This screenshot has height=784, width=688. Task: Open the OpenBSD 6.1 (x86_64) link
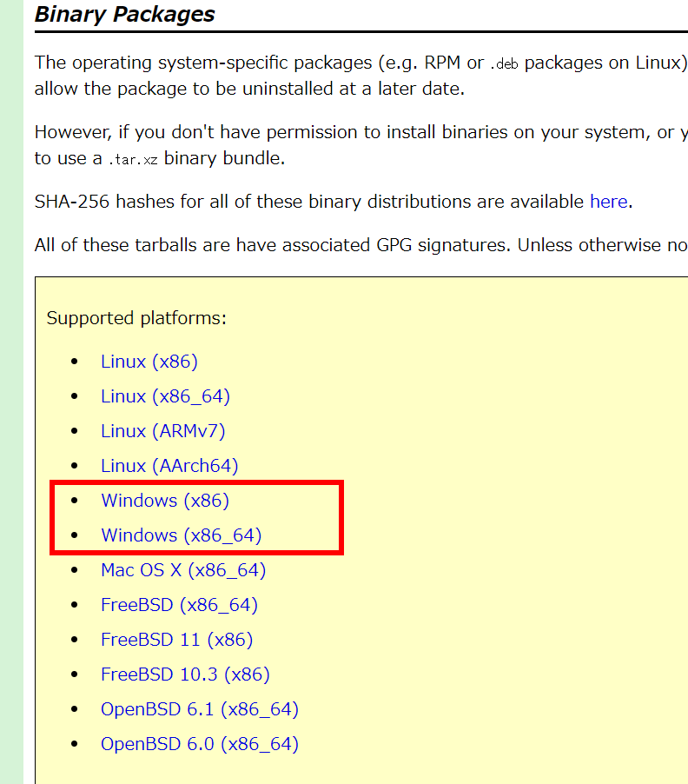click(x=200, y=709)
